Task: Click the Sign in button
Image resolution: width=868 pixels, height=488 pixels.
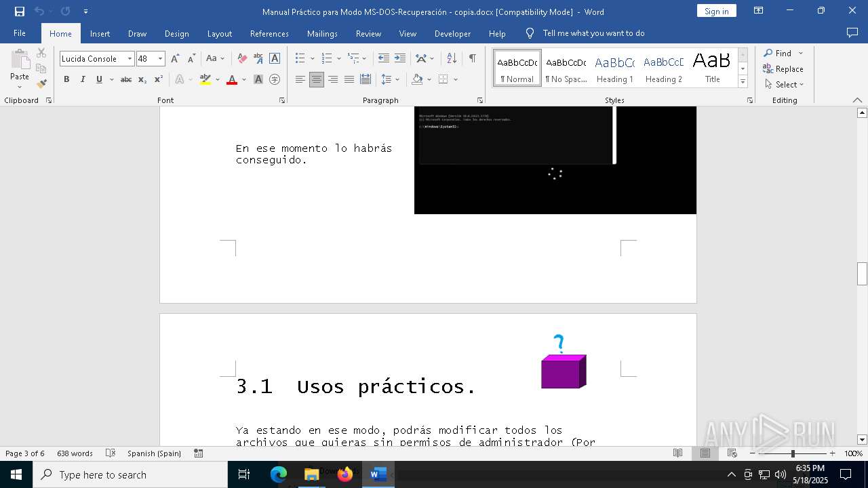Action: click(716, 11)
